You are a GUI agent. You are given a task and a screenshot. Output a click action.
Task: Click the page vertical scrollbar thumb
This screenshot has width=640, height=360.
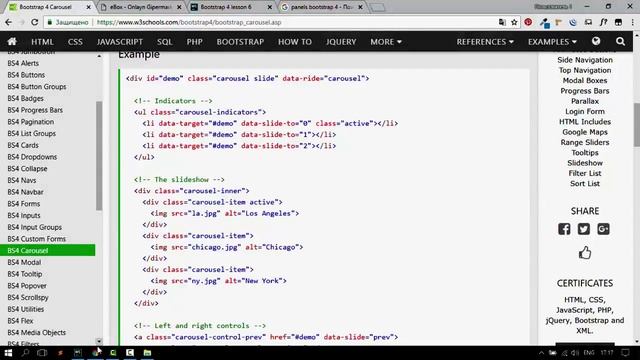[x=636, y=124]
